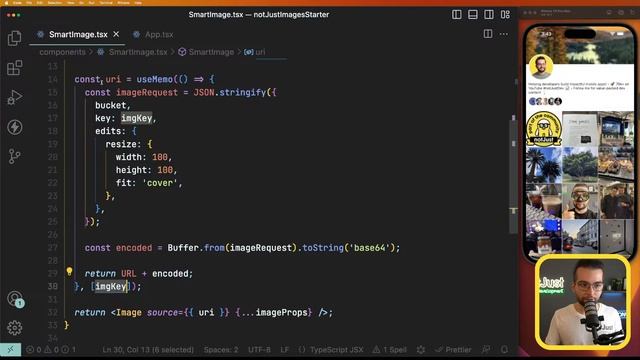Screen dimensions: 640x360
Task: Open the Prettier status bar item
Action: coord(453,350)
